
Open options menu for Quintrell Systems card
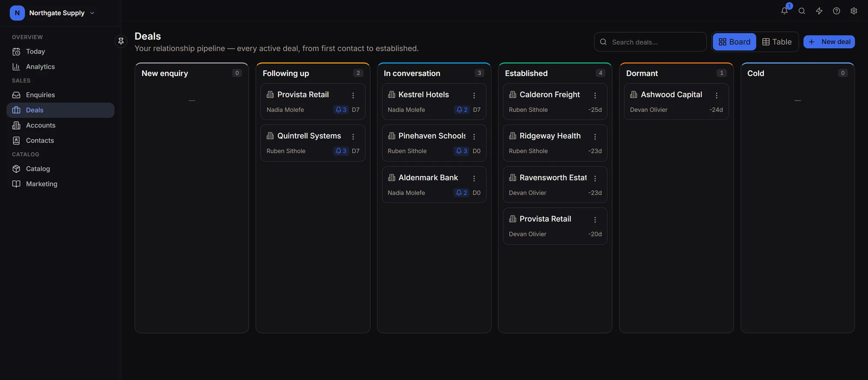point(353,136)
